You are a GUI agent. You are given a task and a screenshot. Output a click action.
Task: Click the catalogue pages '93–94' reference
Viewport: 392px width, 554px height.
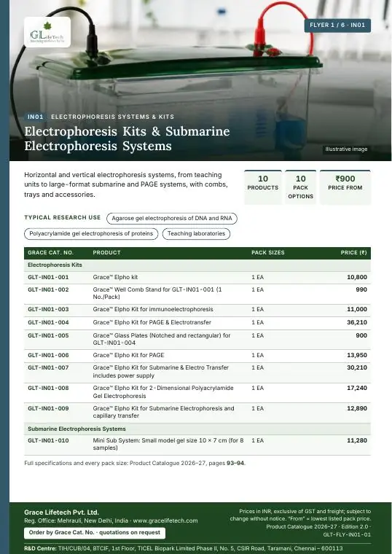(235, 463)
